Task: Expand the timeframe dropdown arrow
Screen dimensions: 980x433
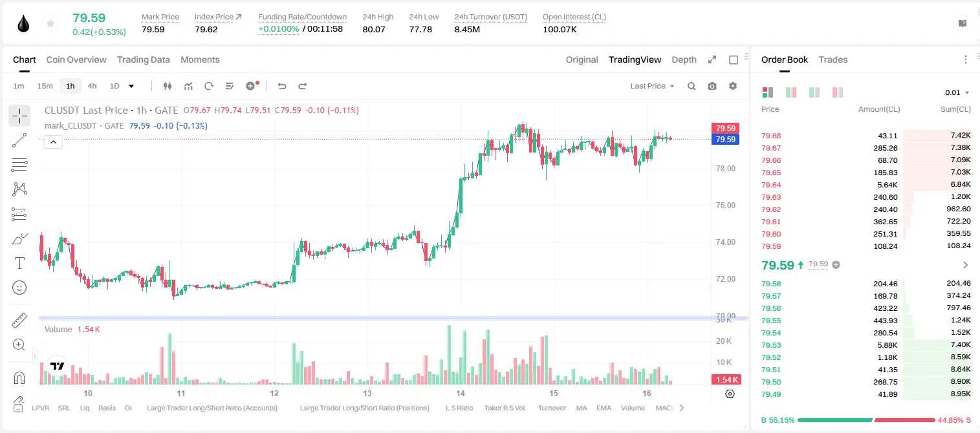Action: click(131, 86)
